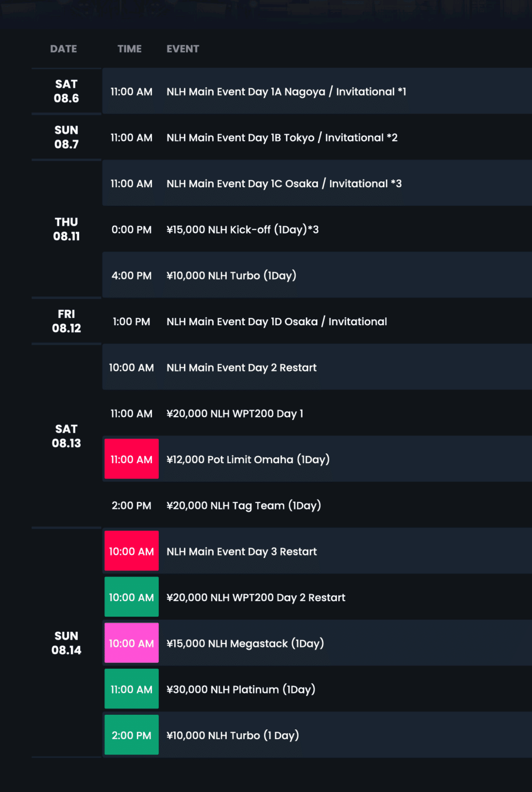Click the red 11:00 AM Pot Limit Omaha time badge
This screenshot has height=792, width=532.
click(x=131, y=459)
